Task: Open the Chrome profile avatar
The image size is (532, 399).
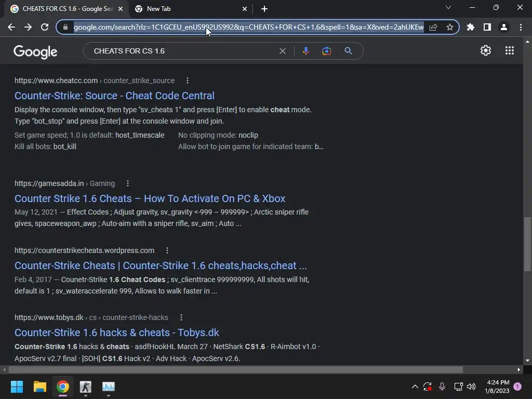Action: (x=504, y=27)
